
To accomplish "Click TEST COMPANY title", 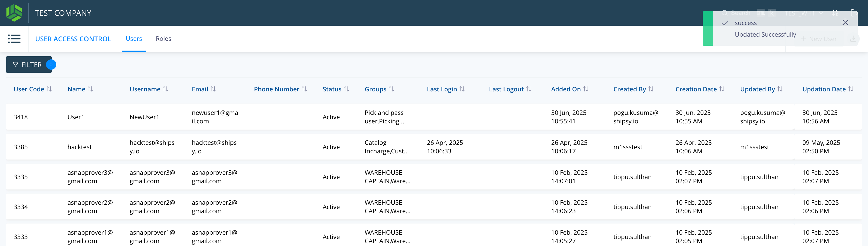I will (63, 13).
